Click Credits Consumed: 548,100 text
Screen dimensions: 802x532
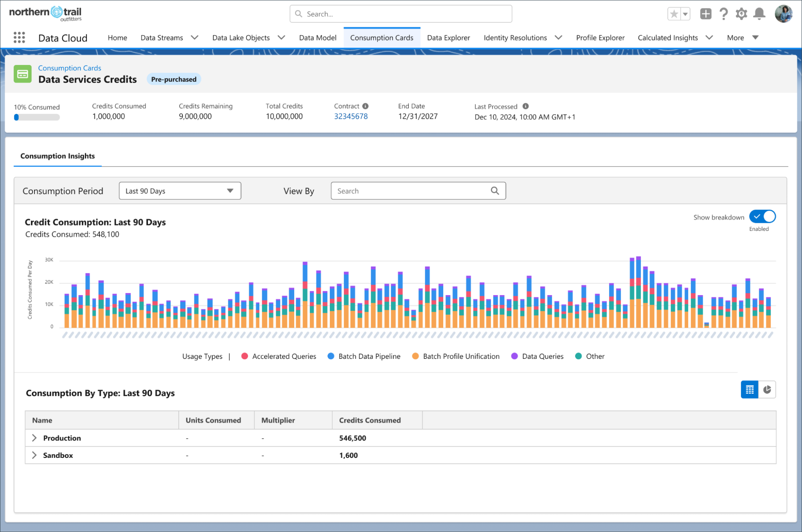click(x=72, y=234)
